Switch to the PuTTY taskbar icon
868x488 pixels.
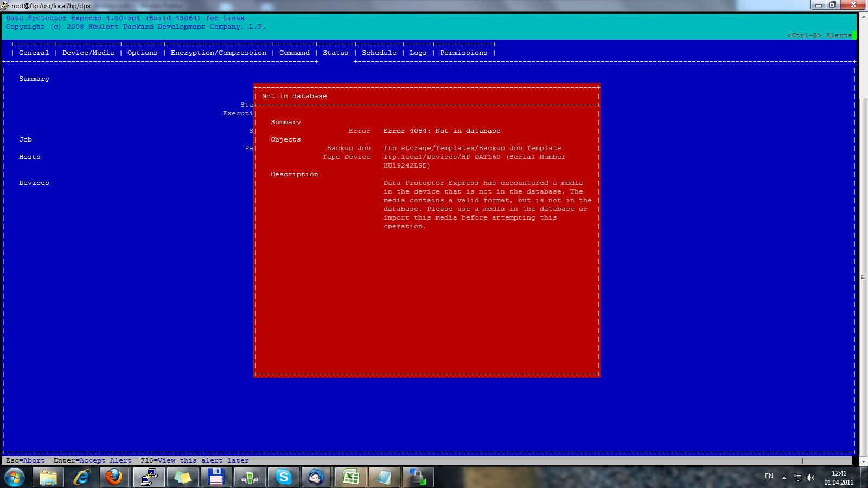click(x=149, y=478)
